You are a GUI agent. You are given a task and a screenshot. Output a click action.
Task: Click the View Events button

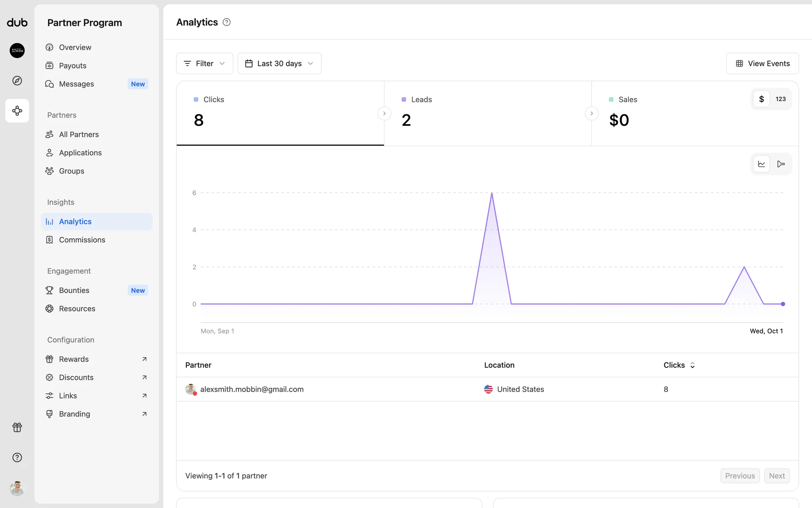pos(762,63)
